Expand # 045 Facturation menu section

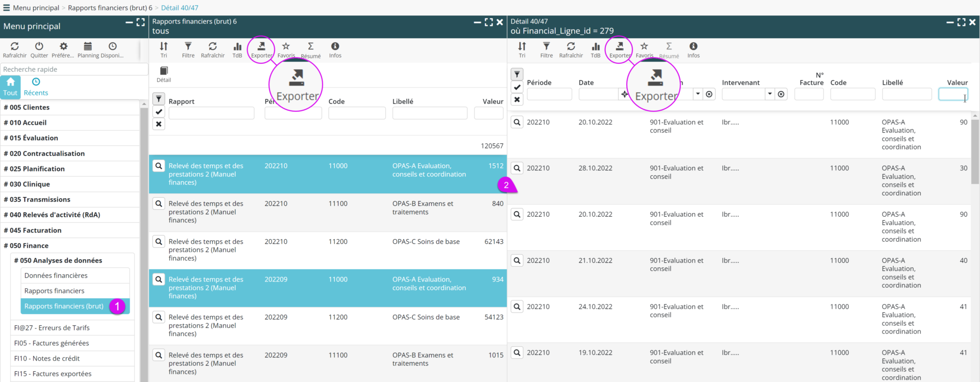pyautogui.click(x=35, y=230)
